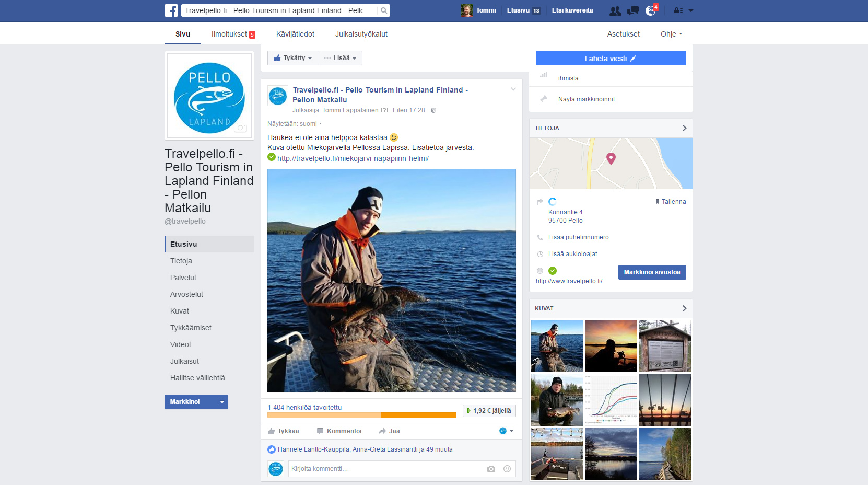Viewport: 868px width, 485px height.
Task: Open the fisherman post photo
Action: (x=392, y=280)
